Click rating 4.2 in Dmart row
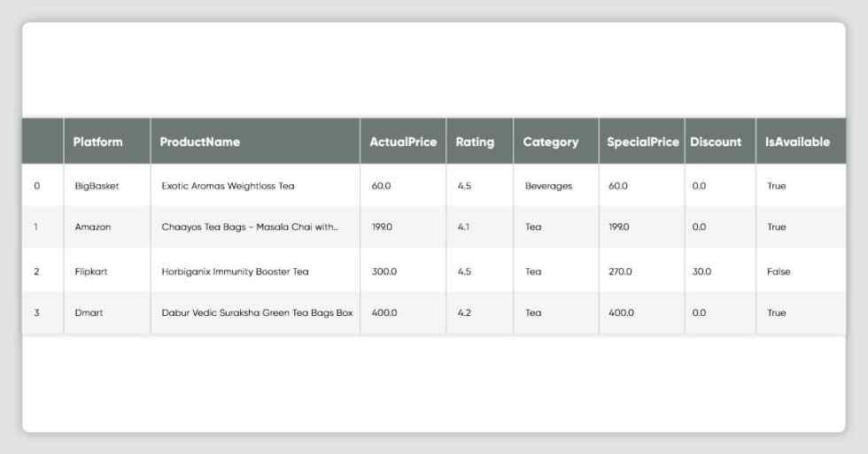The height and width of the screenshot is (454, 868). click(464, 312)
